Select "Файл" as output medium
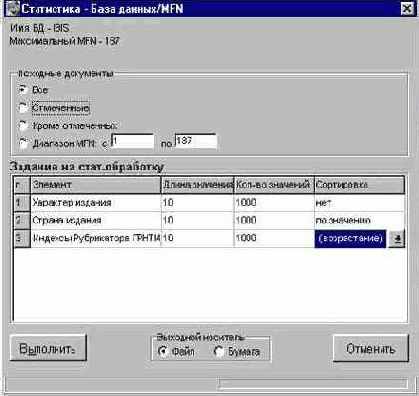419x396 pixels. pyautogui.click(x=163, y=351)
